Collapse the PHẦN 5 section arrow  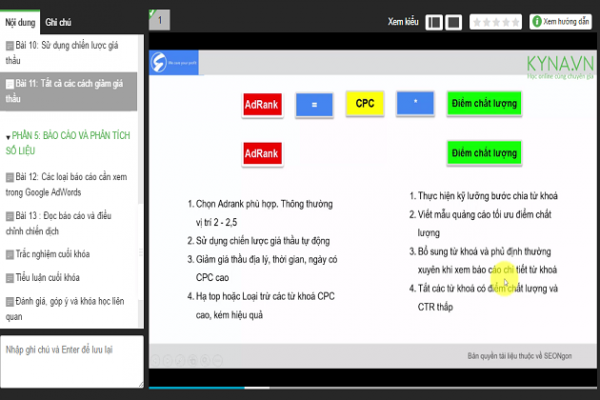click(8, 137)
